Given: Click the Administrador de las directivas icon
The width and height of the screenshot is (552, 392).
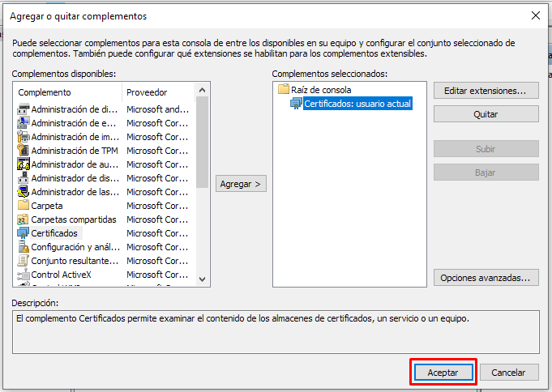Looking at the screenshot, I should pyautogui.click(x=24, y=192).
